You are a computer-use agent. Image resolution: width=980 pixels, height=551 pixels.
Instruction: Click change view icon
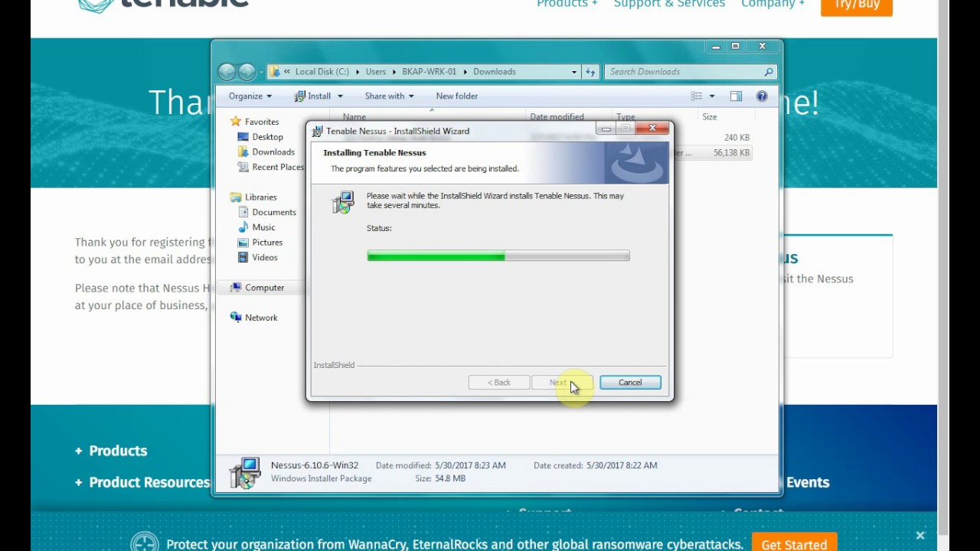[x=696, y=96]
